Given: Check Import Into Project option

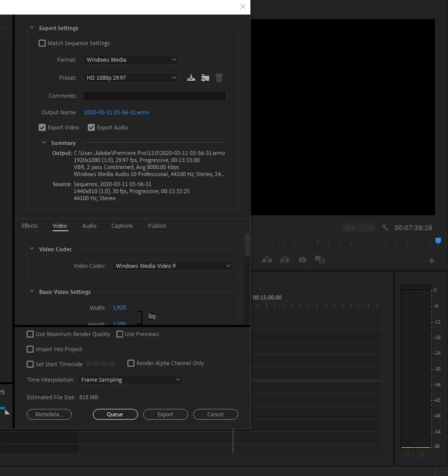Looking at the screenshot, I should tap(30, 349).
